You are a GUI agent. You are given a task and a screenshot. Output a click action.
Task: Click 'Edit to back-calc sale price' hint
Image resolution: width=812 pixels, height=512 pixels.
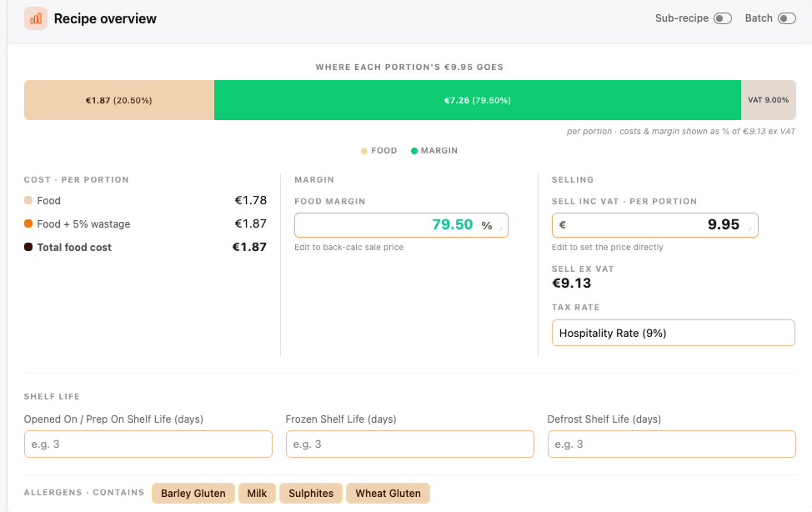[349, 247]
